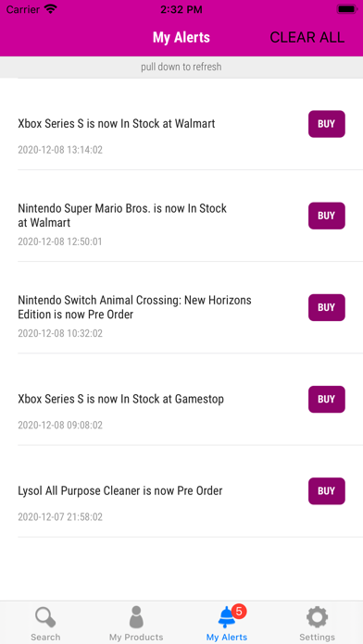Tap the My Alerts header title
Image resolution: width=363 pixels, height=644 pixels.
(181, 37)
